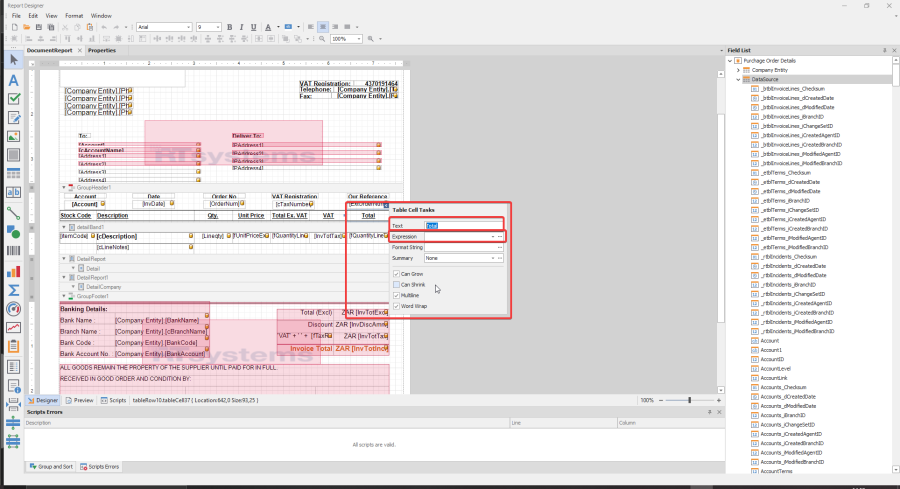Select the Gauge control tool
This screenshot has height=489, width=900.
point(14,308)
